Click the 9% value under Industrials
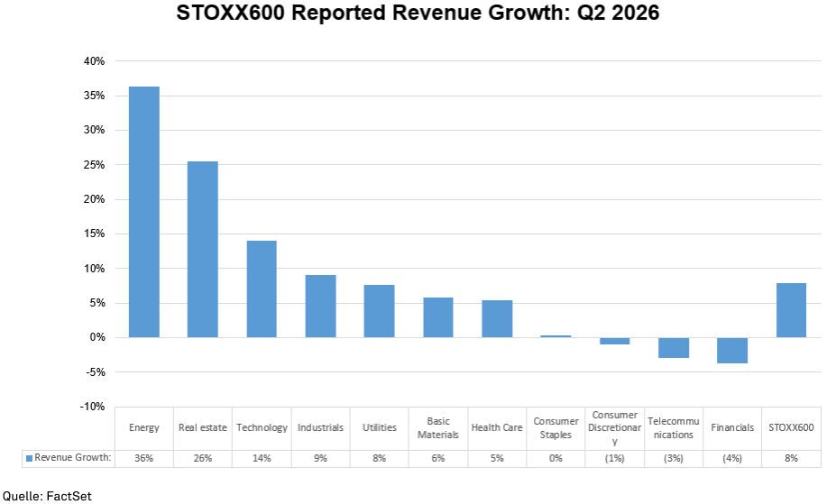 (x=320, y=458)
